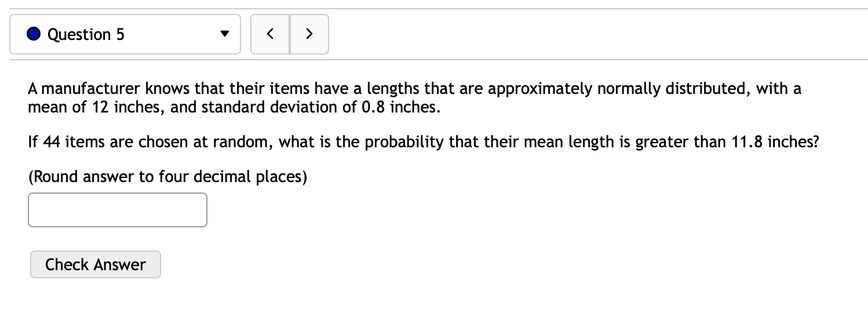Click the filled circle indicator in the question selector
The height and width of the screenshot is (334, 868).
click(33, 34)
